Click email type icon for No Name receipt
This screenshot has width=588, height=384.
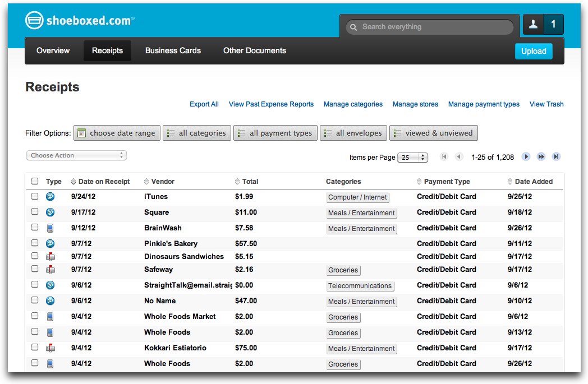50,301
